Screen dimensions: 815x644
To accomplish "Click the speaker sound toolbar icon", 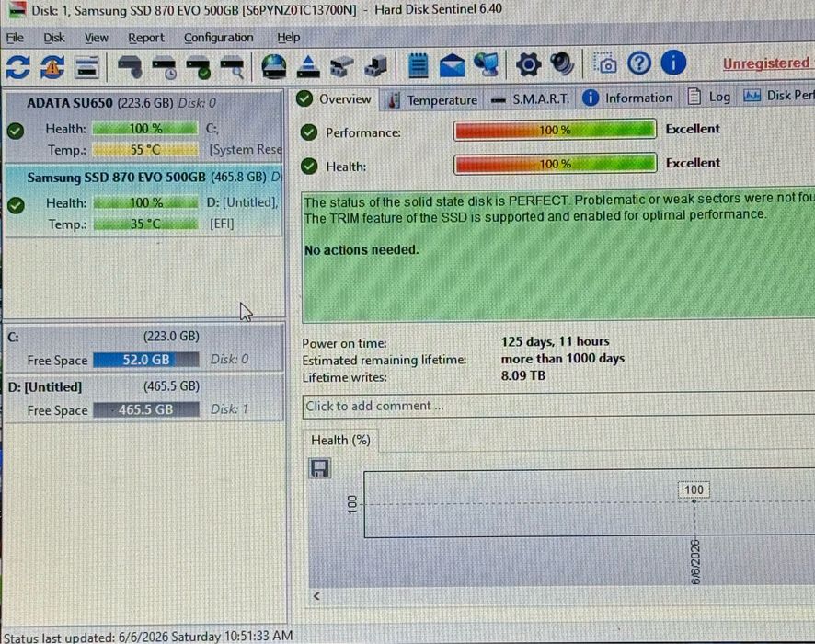I will (x=562, y=63).
